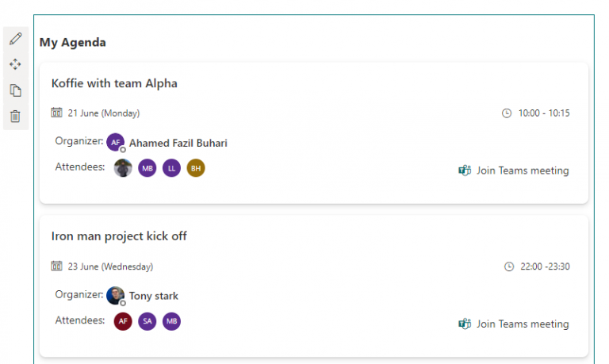
Task: Click the dark red AF attendee avatar
Action: coord(123,321)
